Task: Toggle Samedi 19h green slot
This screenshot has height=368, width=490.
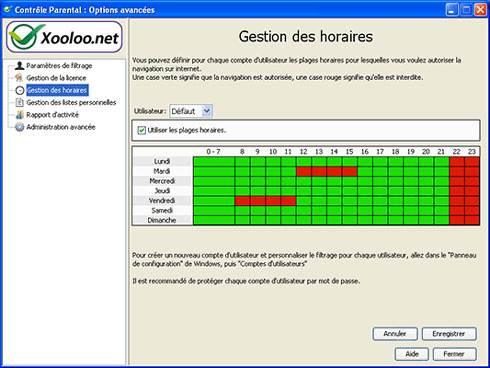Action: point(411,211)
